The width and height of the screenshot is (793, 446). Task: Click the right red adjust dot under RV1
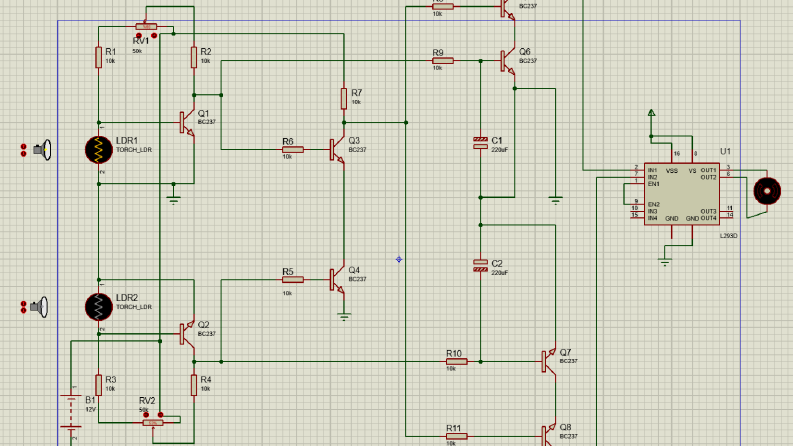(x=154, y=36)
